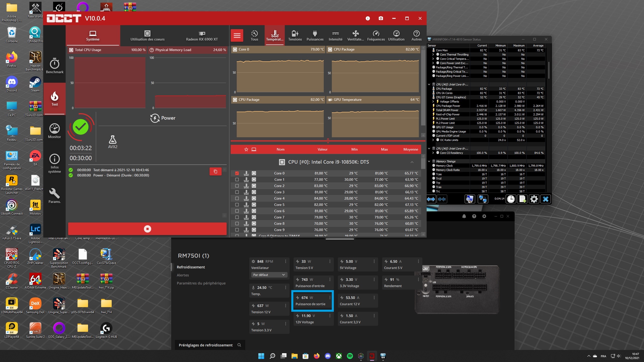644x362 pixels.
Task: Open iCUE settings gear
Action: click(484, 216)
